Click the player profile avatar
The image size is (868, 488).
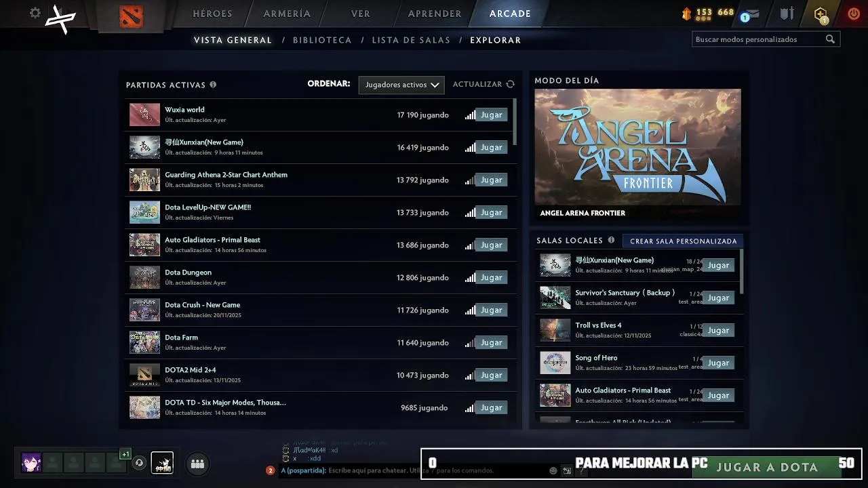pyautogui.click(x=31, y=463)
